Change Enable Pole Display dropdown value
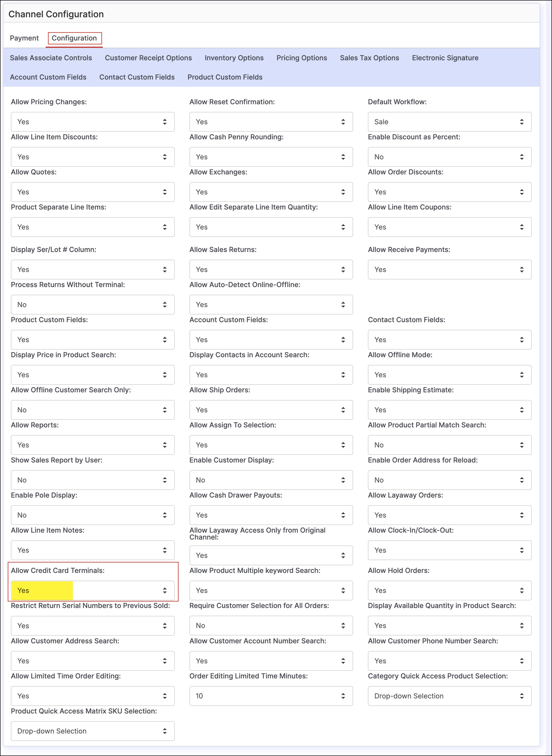Screen dimensions: 552x756 tap(93, 515)
